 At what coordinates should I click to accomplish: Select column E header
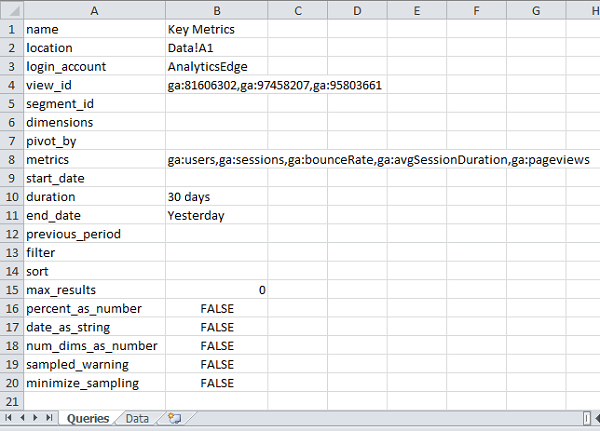pos(417,10)
